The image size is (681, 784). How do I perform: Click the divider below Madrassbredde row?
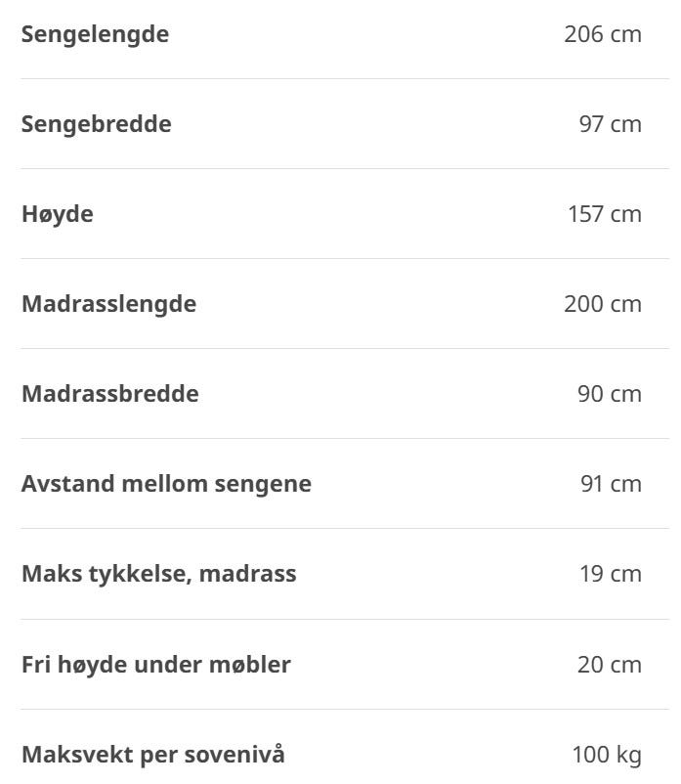point(345,439)
